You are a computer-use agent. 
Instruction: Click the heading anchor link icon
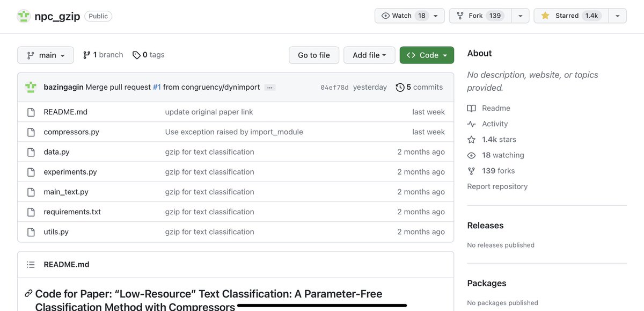point(28,294)
